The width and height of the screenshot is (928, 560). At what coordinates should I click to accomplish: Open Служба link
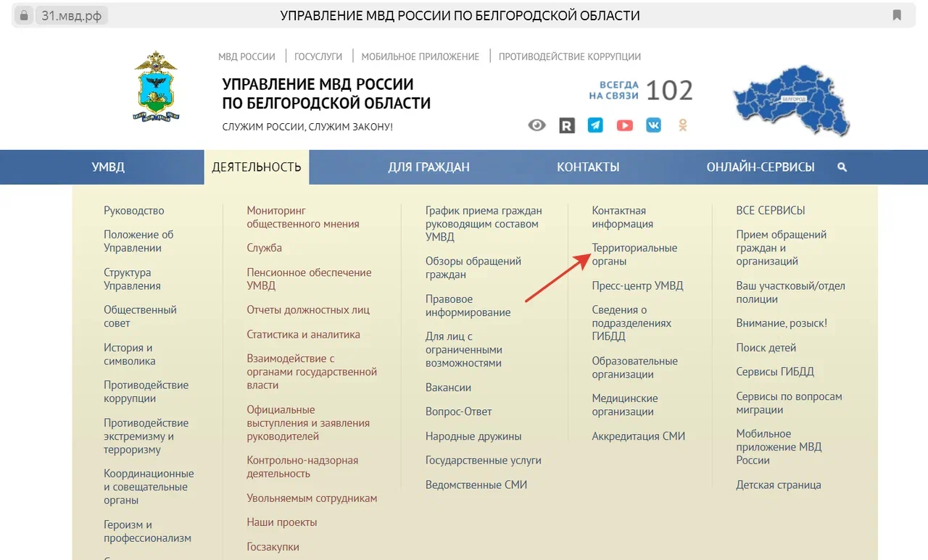(264, 248)
